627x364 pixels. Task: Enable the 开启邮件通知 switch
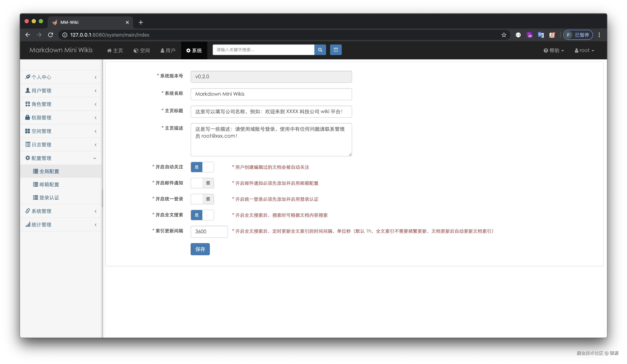coord(202,183)
